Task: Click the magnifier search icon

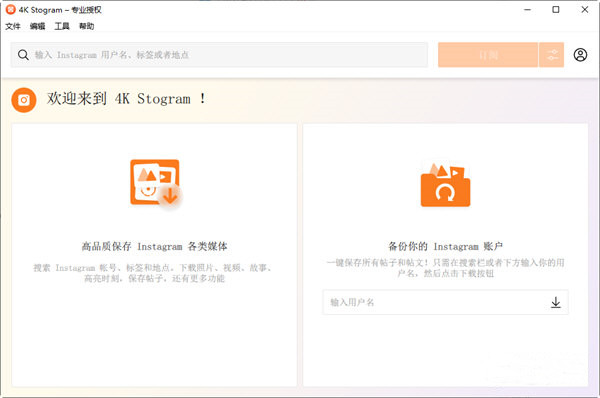Action: pos(23,55)
